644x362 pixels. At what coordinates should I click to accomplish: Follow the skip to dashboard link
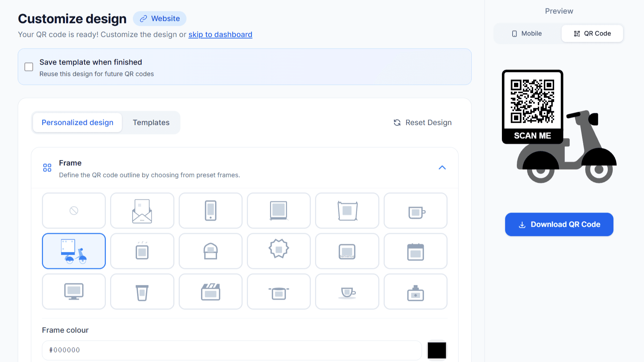click(x=220, y=34)
